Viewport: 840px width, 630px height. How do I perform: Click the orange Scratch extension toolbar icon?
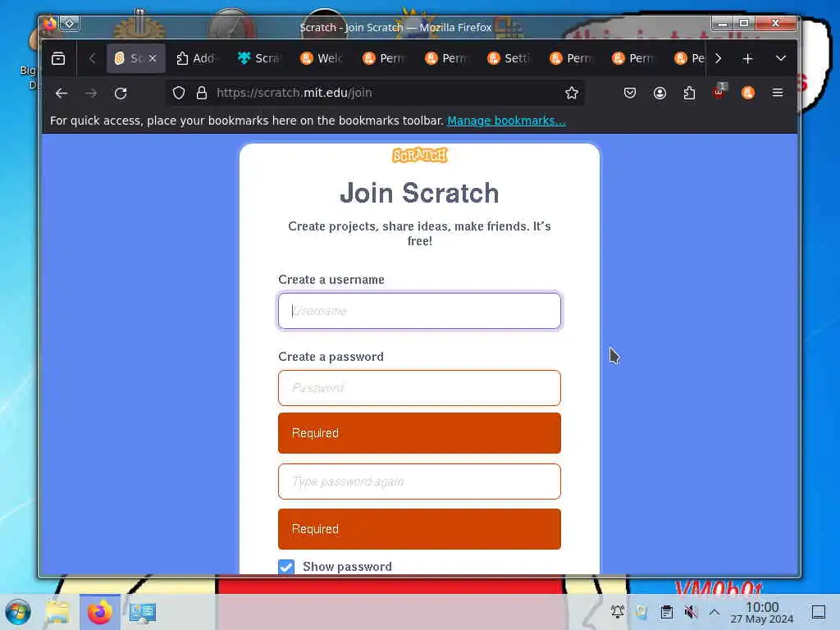click(x=748, y=94)
